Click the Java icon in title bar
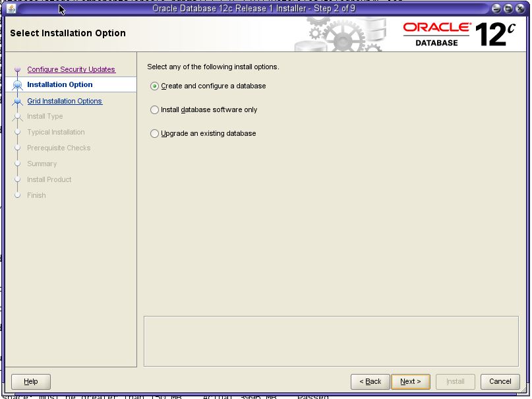 (x=11, y=8)
